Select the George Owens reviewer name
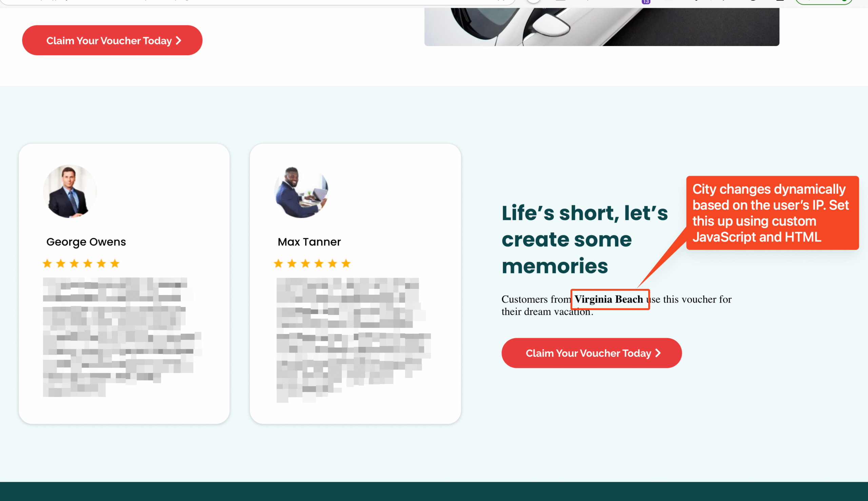This screenshot has height=501, width=868. point(86,242)
